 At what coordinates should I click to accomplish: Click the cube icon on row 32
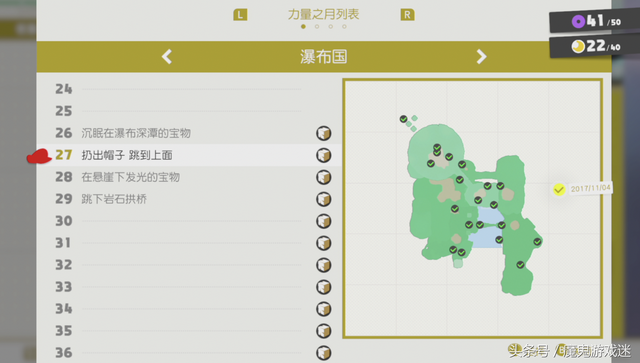click(324, 265)
